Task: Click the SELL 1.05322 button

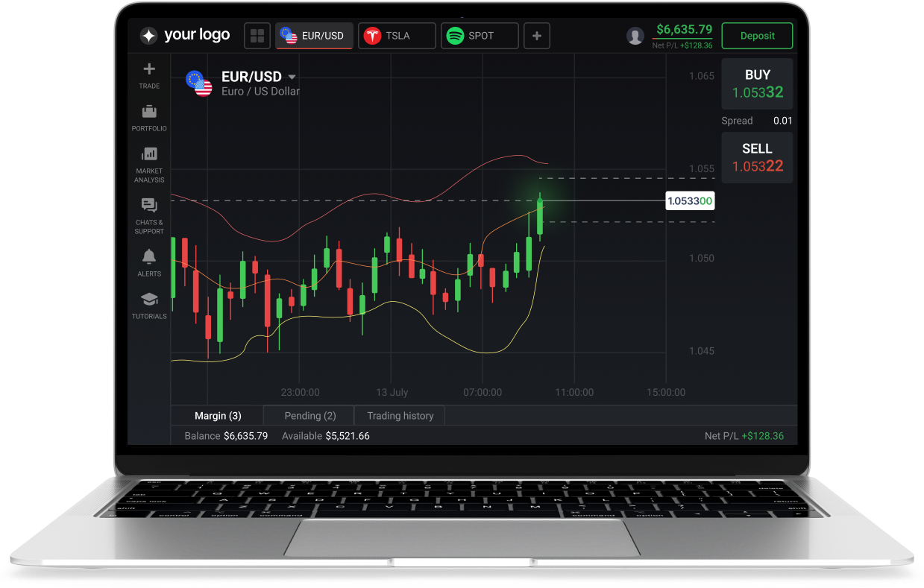Action: point(757,157)
